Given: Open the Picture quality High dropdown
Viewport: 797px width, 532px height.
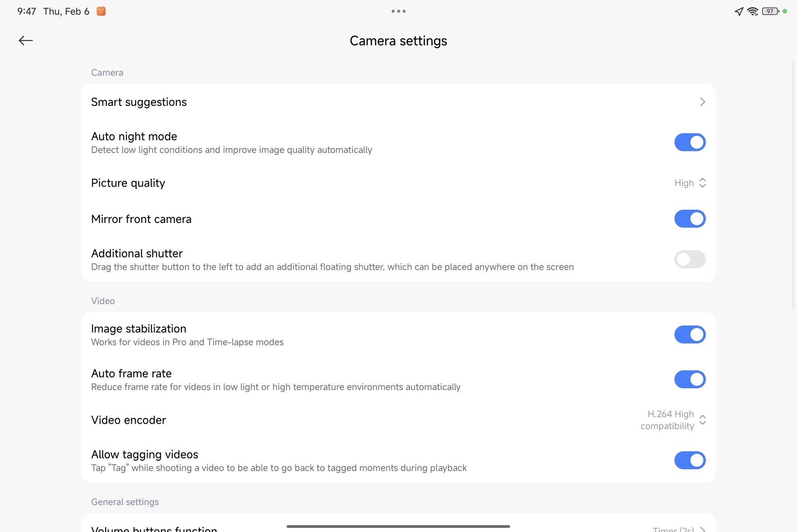Looking at the screenshot, I should (690, 183).
